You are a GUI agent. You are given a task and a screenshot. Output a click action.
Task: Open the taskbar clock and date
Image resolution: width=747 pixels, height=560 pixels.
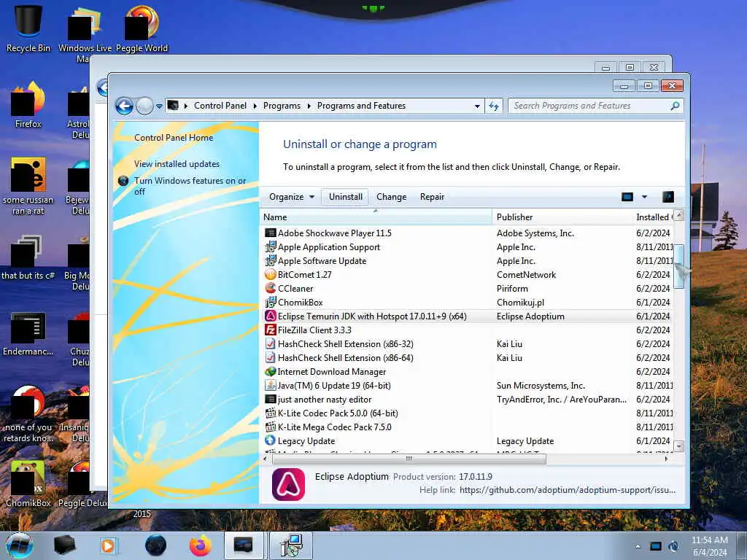click(709, 546)
